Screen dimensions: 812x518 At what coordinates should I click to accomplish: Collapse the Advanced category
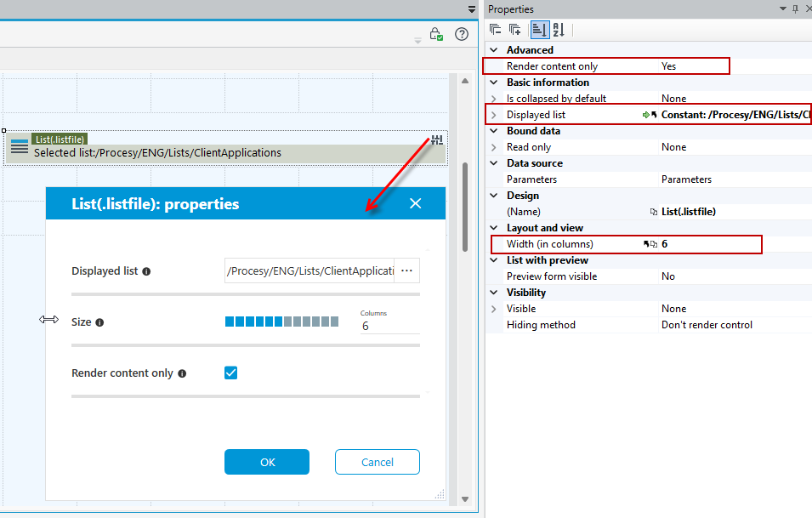(x=494, y=50)
